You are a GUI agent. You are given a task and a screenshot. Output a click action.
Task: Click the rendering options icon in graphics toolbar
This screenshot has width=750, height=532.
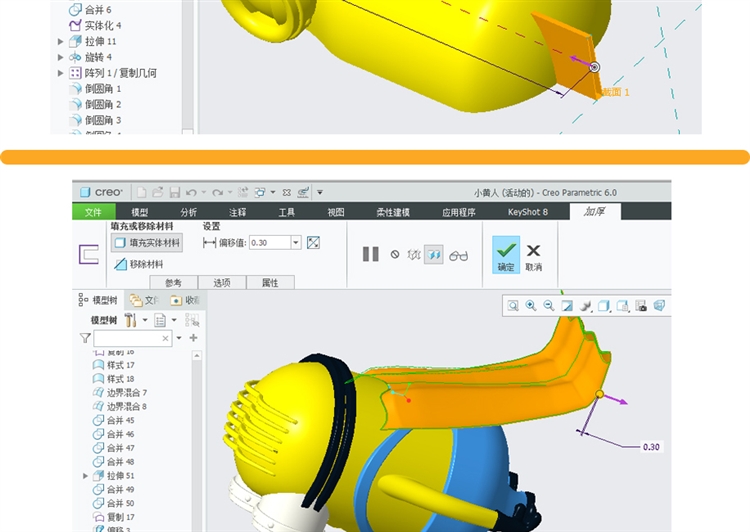(x=585, y=306)
